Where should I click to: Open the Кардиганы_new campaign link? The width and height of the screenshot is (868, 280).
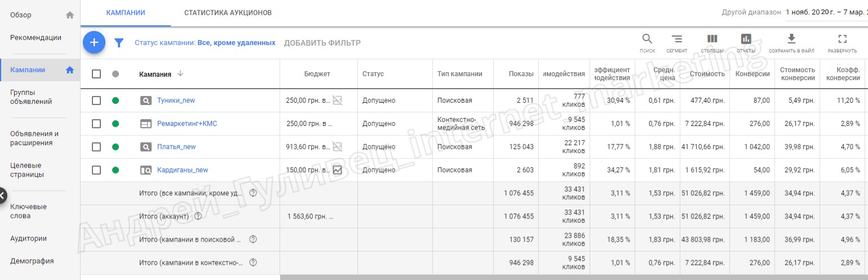point(182,170)
